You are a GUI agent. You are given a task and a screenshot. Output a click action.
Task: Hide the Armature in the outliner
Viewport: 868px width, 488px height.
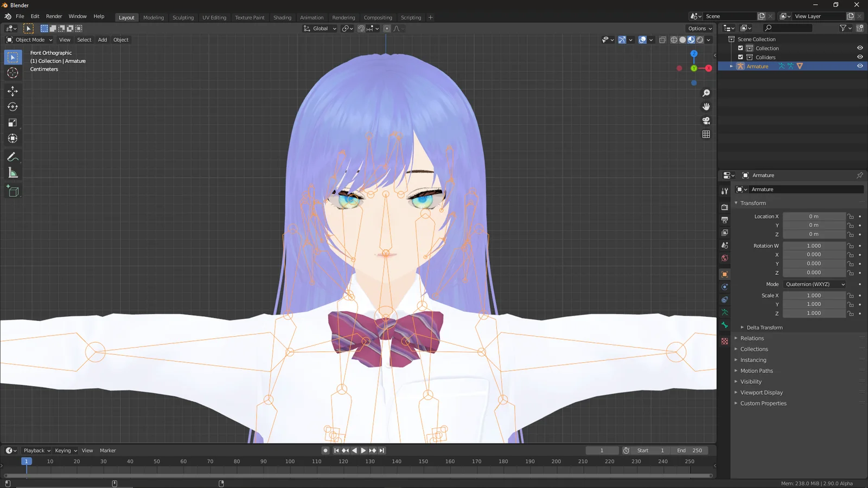(x=859, y=66)
